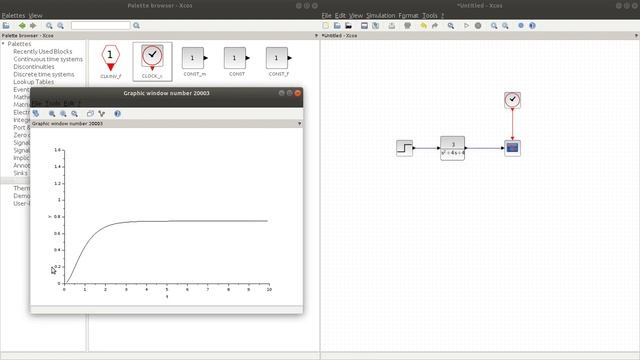
Task: Zoom out on the palette blocks
Action: pyautogui.click(x=60, y=26)
